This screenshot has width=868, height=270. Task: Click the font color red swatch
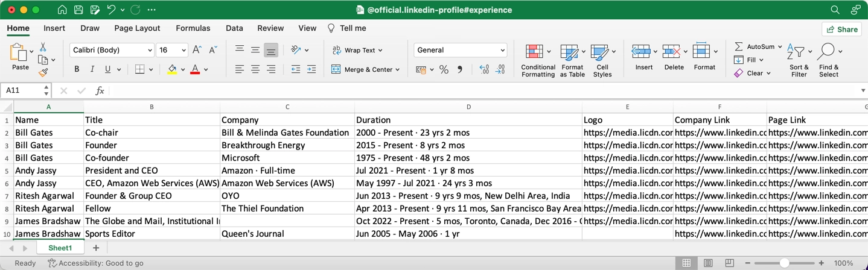point(195,69)
